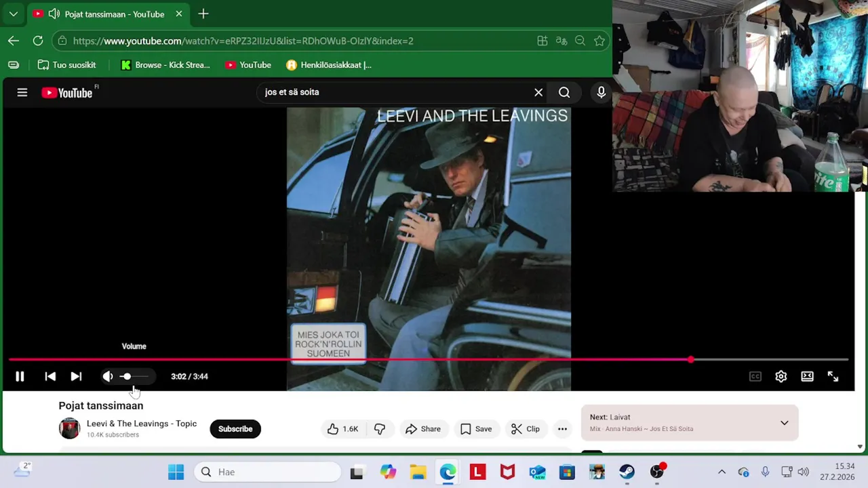Viewport: 868px width, 488px height.
Task: Toggle subtitles with the CC button
Action: (x=755, y=376)
